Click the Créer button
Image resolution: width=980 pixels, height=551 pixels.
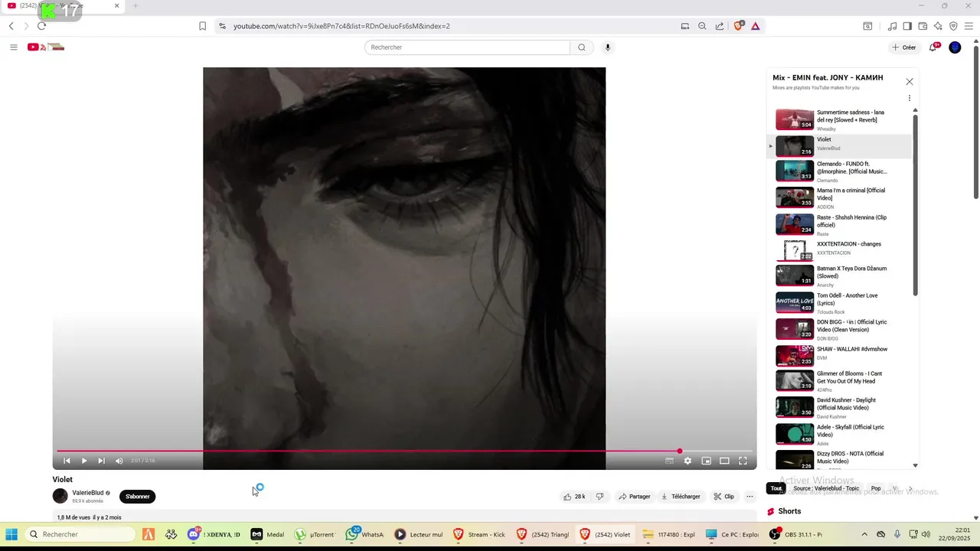pyautogui.click(x=904, y=47)
